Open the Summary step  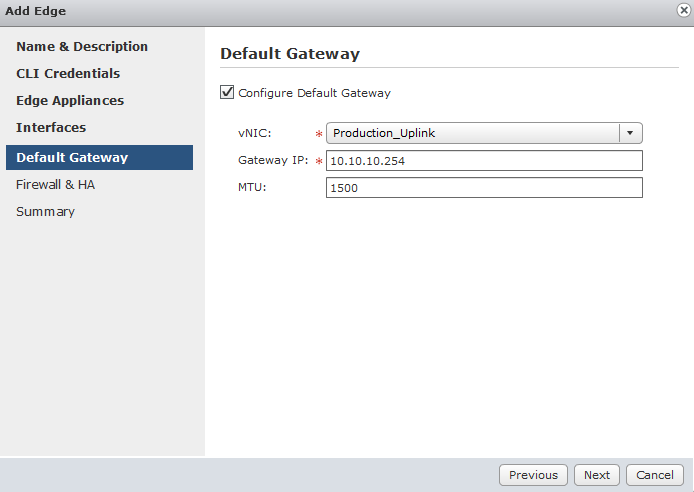(45, 212)
